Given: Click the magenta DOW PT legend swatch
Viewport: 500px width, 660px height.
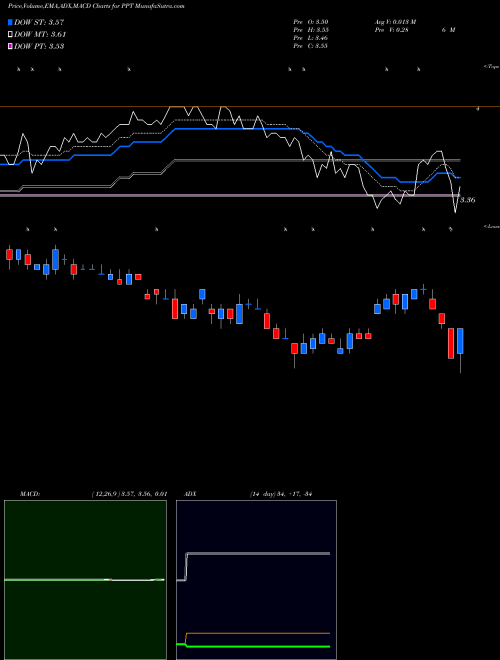Looking at the screenshot, I should [x=10, y=46].
